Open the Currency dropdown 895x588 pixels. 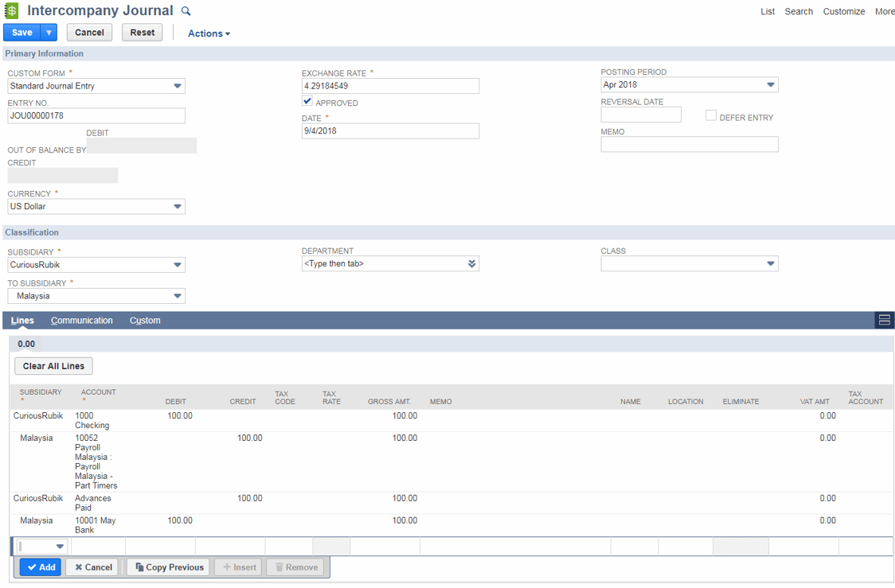click(x=177, y=207)
